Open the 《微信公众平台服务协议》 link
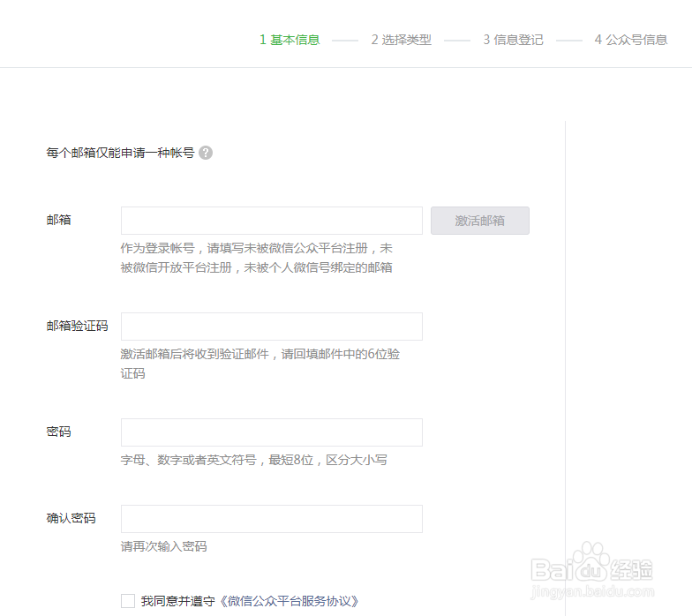The image size is (692, 616). coord(290,600)
